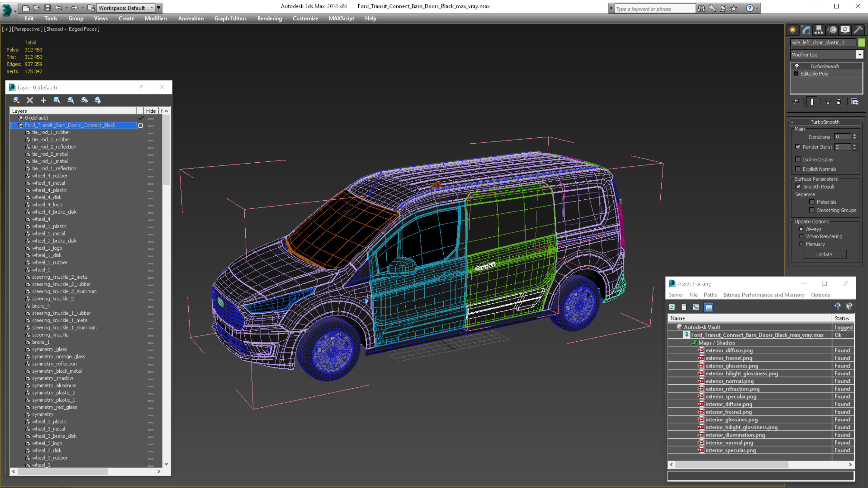Open the Help question mark dropdown arrow
Viewport: 868px width, 488px height.
[x=757, y=8]
